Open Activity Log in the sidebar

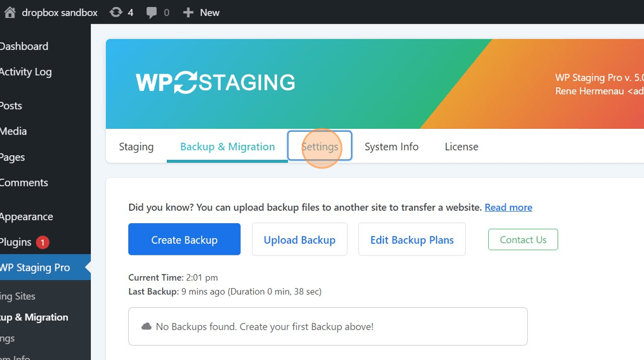pos(26,72)
